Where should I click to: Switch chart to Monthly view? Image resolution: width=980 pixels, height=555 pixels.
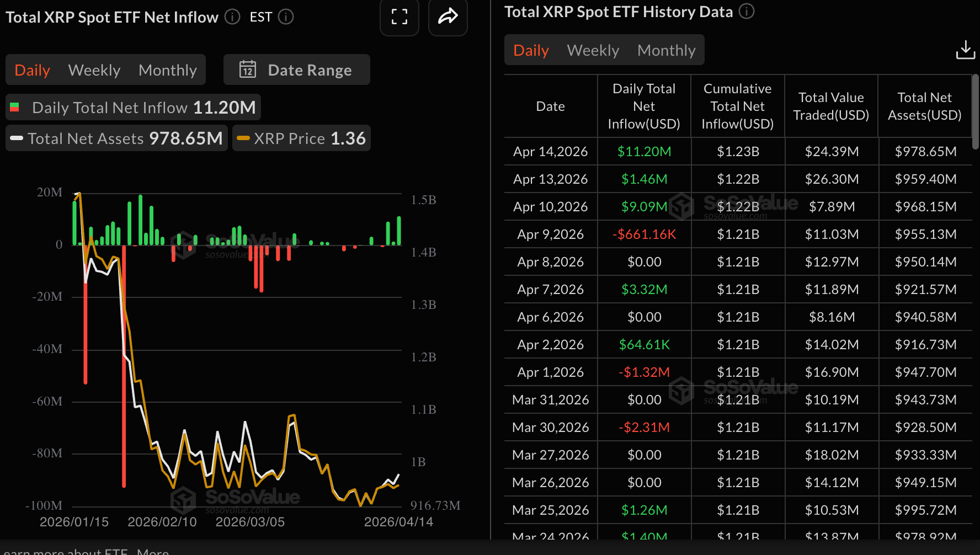168,70
